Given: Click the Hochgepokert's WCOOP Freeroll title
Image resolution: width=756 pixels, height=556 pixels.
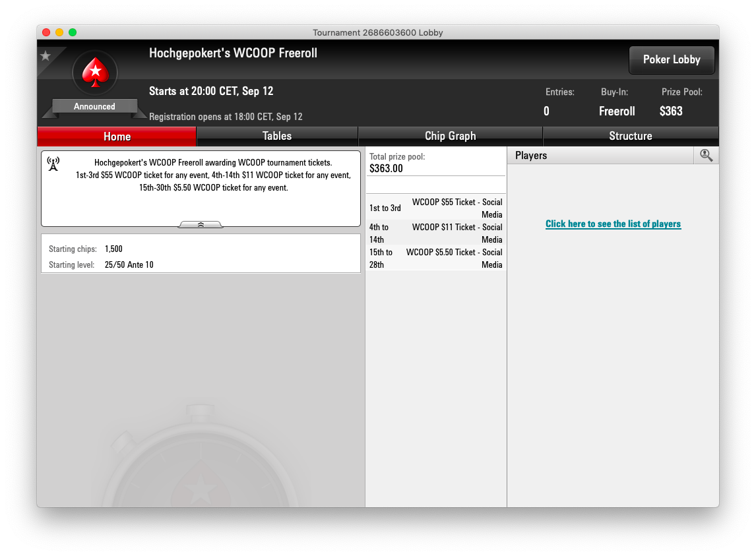Looking at the screenshot, I should (x=233, y=53).
